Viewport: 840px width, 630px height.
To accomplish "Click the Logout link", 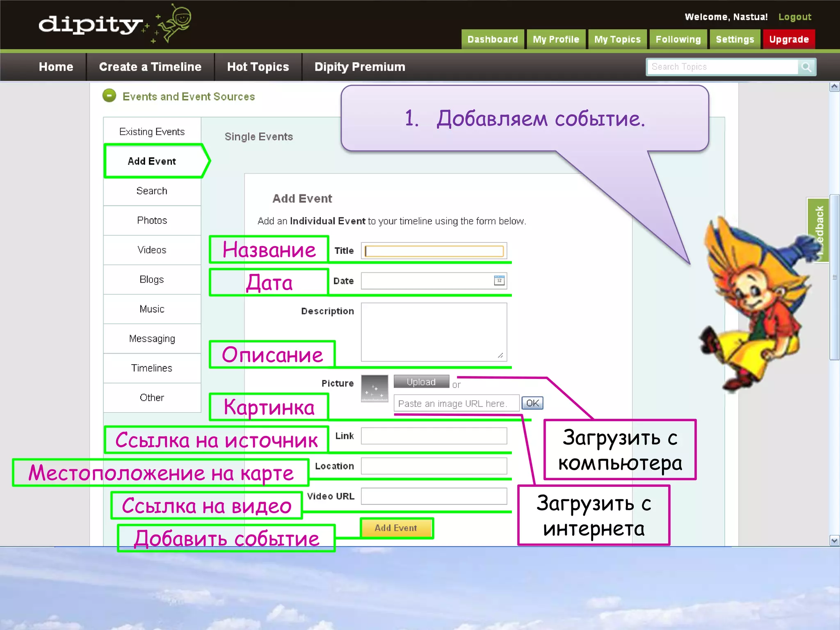I will point(794,17).
